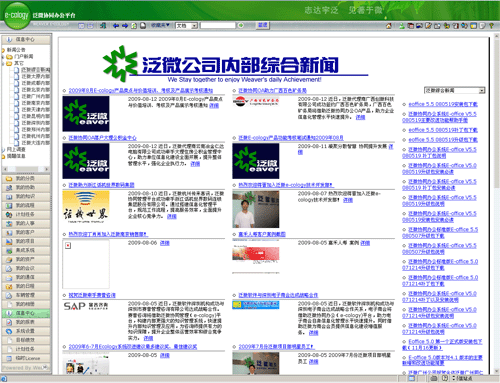This screenshot has height=383, width=500.
Task: Select 泛微广州内部 tree item
Action: click(x=36, y=96)
